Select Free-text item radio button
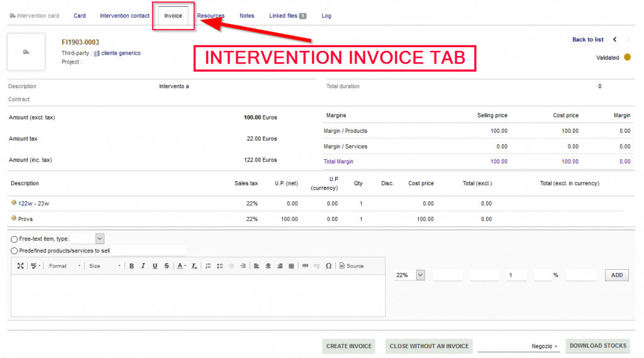Viewport: 644px width, 358px height. tap(14, 239)
